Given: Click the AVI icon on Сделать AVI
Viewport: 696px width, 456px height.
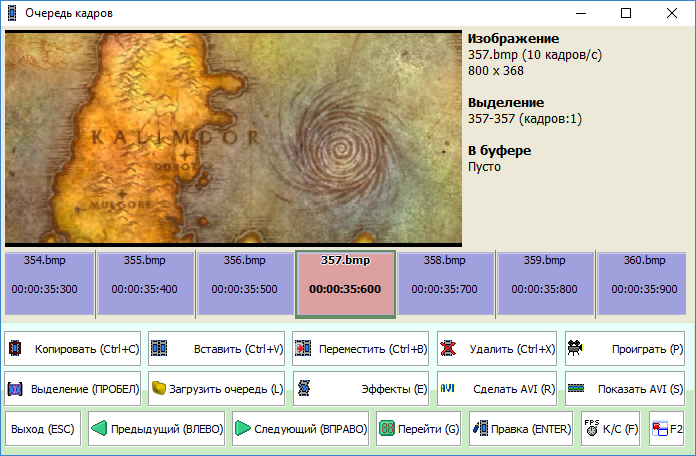Looking at the screenshot, I should pos(448,387).
